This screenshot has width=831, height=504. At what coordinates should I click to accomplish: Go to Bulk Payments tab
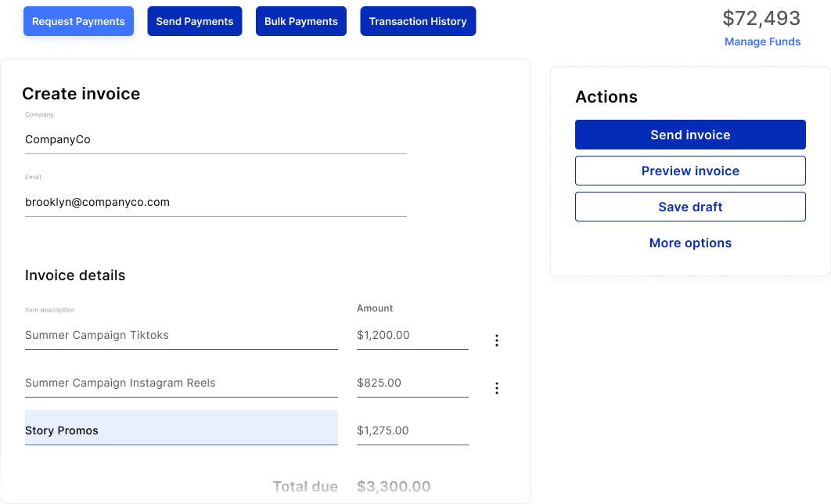301,21
